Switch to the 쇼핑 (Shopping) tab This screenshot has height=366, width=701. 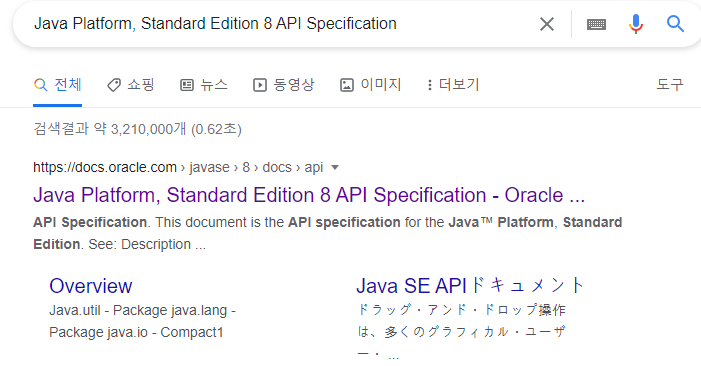coord(131,84)
